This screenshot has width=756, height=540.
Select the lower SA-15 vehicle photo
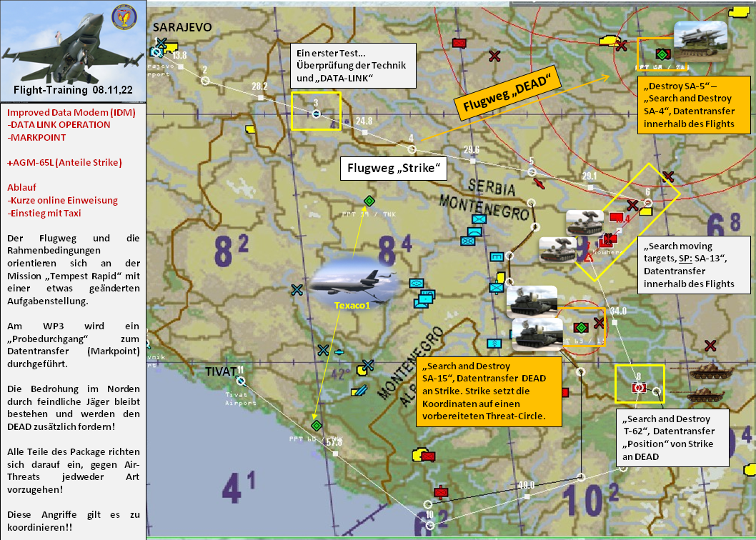tap(537, 334)
